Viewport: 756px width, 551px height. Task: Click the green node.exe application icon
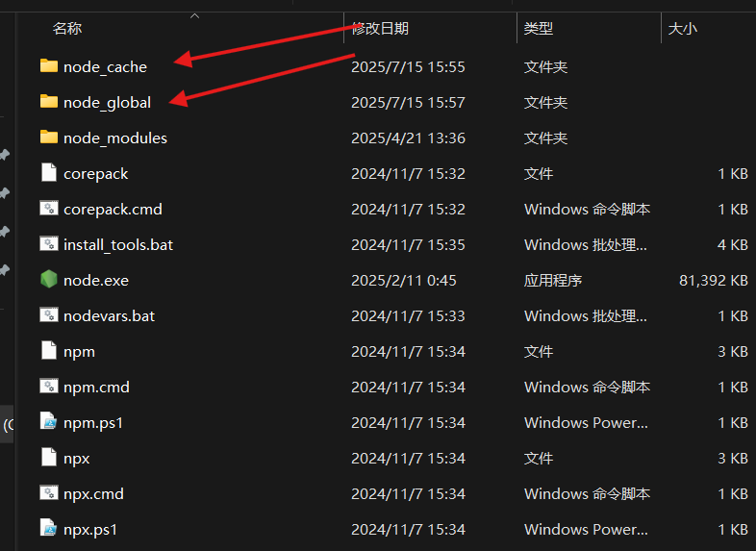click(49, 279)
